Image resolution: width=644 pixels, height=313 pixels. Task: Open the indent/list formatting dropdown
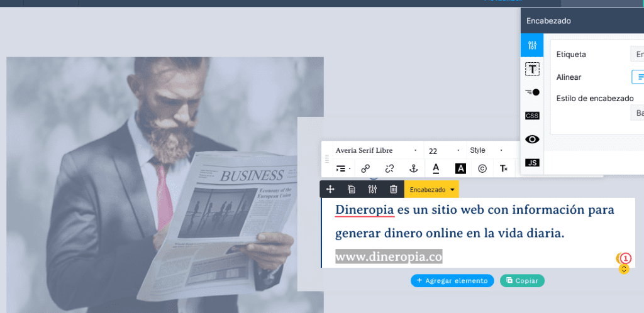[343, 168]
